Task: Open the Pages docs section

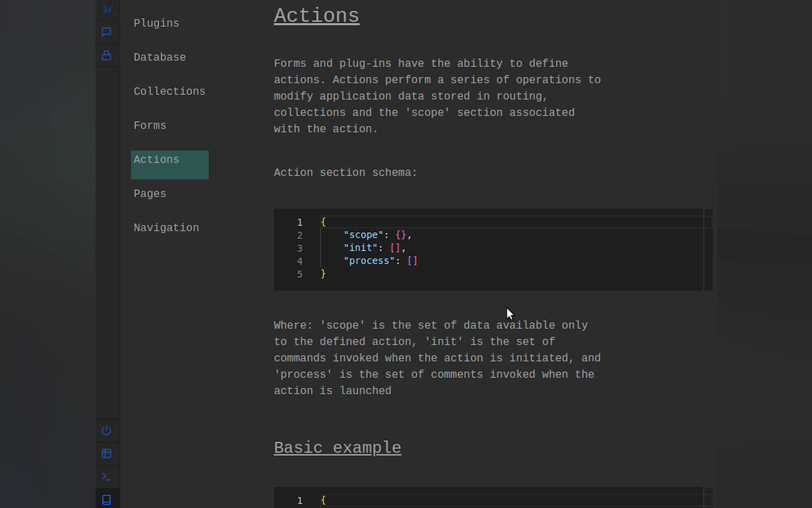Action: pyautogui.click(x=150, y=194)
